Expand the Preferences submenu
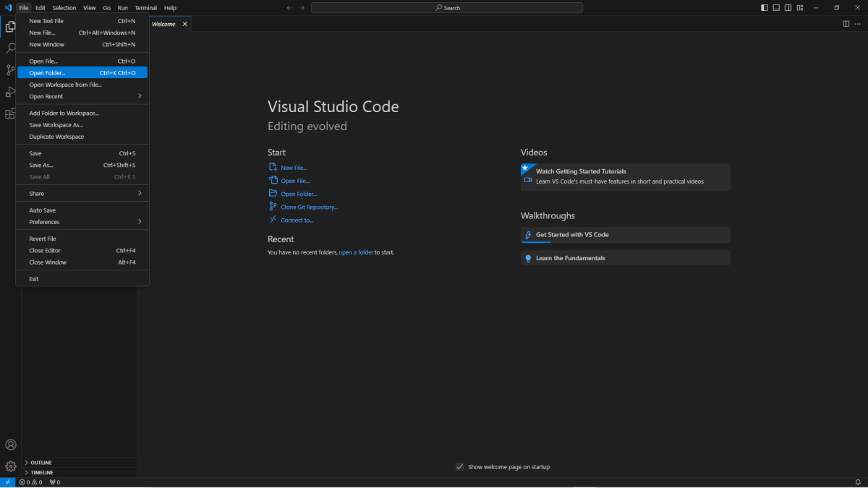 [82, 222]
